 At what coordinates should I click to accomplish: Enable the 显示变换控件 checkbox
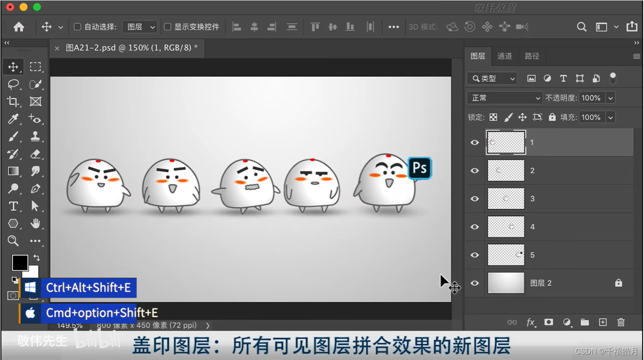168,27
